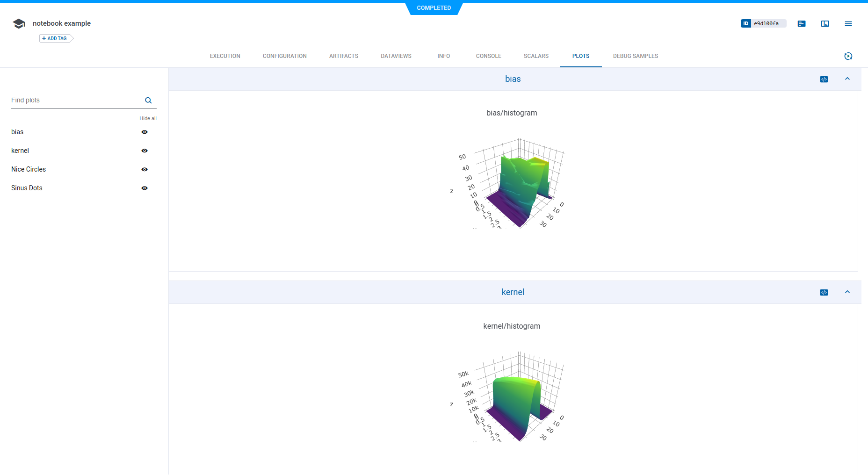Image resolution: width=868 pixels, height=475 pixels.
Task: Open the full details view icon
Action: tap(825, 23)
